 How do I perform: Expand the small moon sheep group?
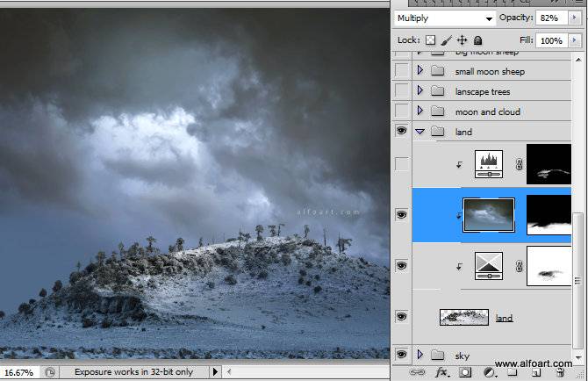click(420, 70)
